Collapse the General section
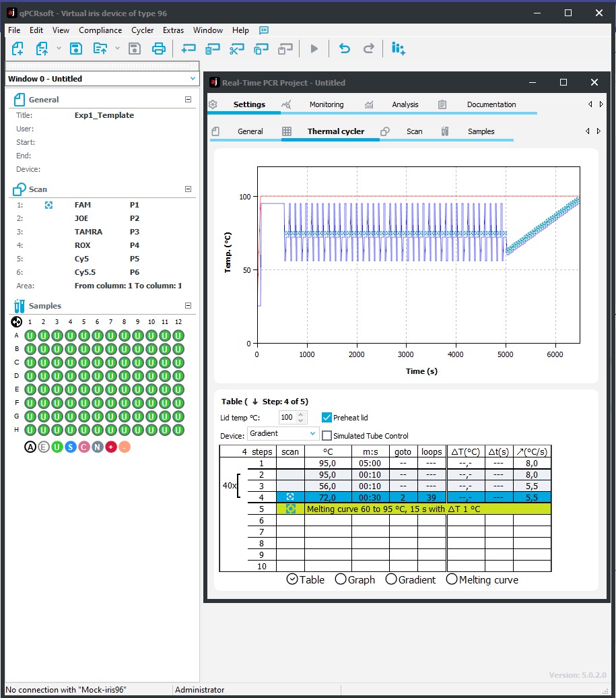This screenshot has width=616, height=698. (x=188, y=100)
